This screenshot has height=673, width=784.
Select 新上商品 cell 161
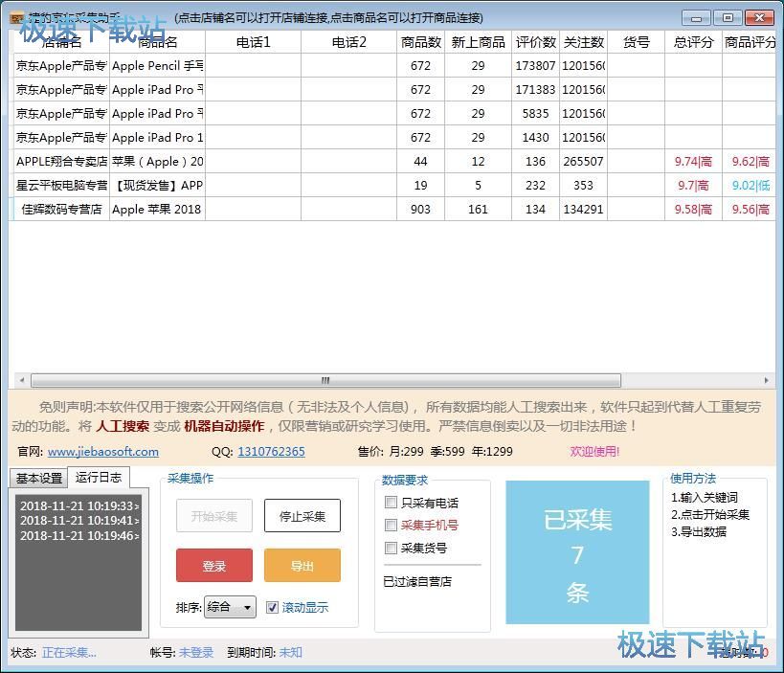click(x=478, y=209)
